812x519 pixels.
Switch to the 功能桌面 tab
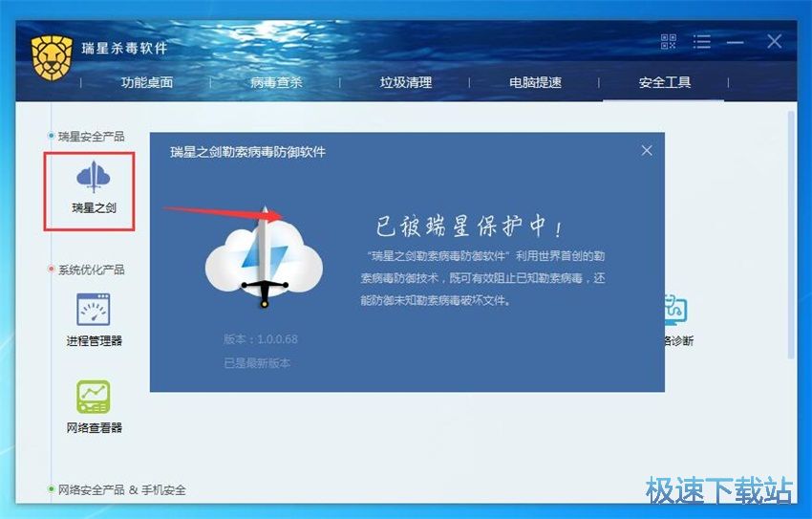coord(147,82)
